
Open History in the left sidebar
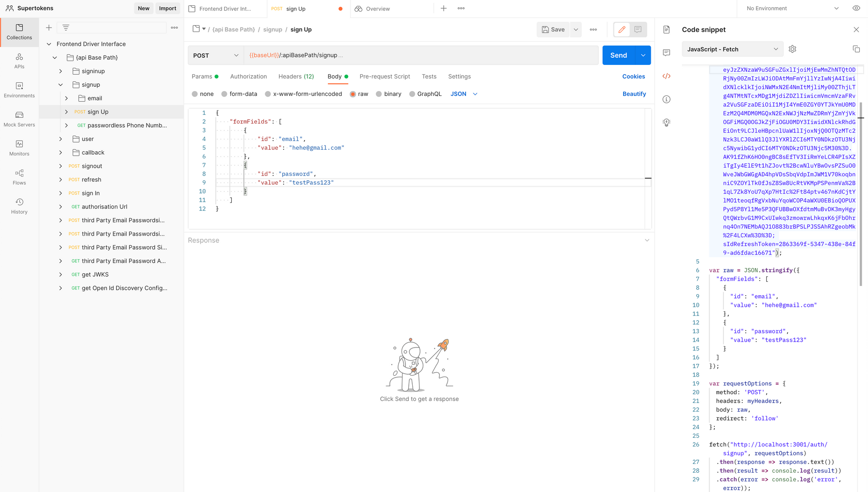[x=19, y=206]
